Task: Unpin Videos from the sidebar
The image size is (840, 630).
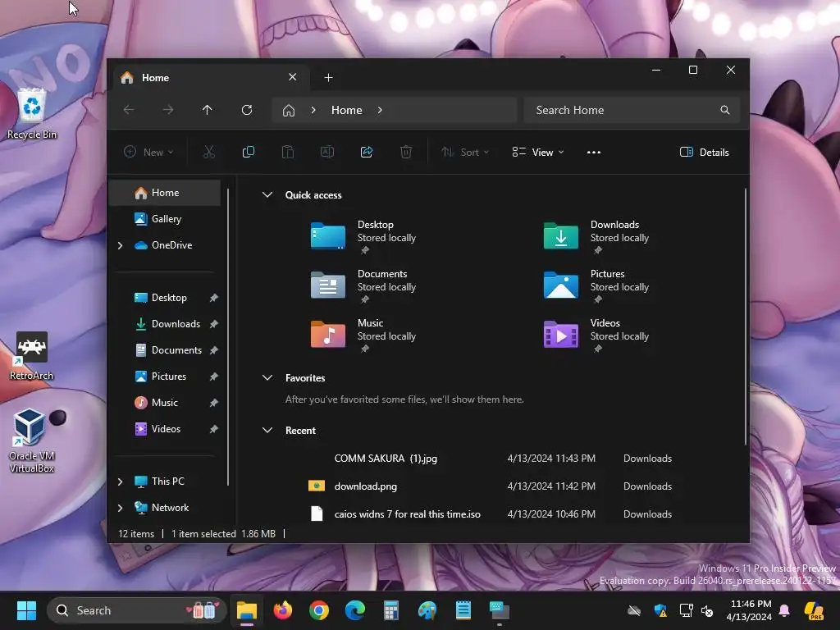Action: tap(214, 429)
